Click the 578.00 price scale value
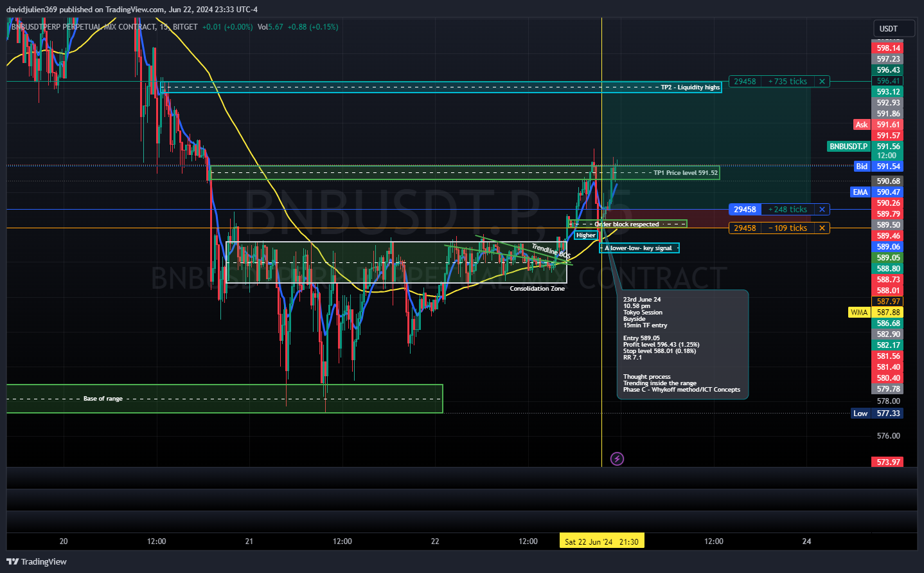 [888, 401]
